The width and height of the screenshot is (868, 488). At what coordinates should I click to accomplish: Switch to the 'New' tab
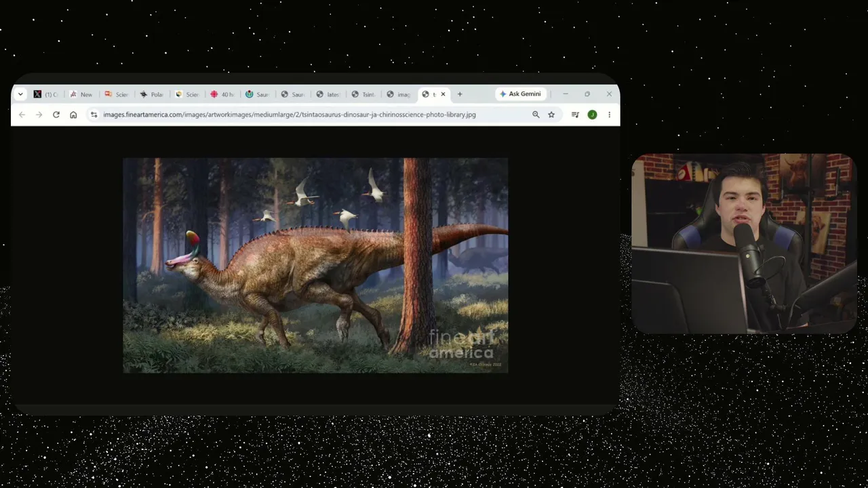(x=81, y=94)
